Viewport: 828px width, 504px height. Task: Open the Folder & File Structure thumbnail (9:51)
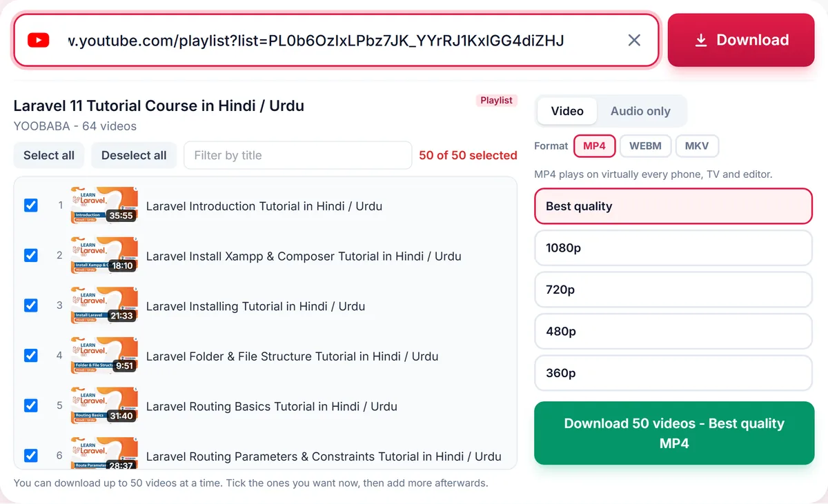104,356
